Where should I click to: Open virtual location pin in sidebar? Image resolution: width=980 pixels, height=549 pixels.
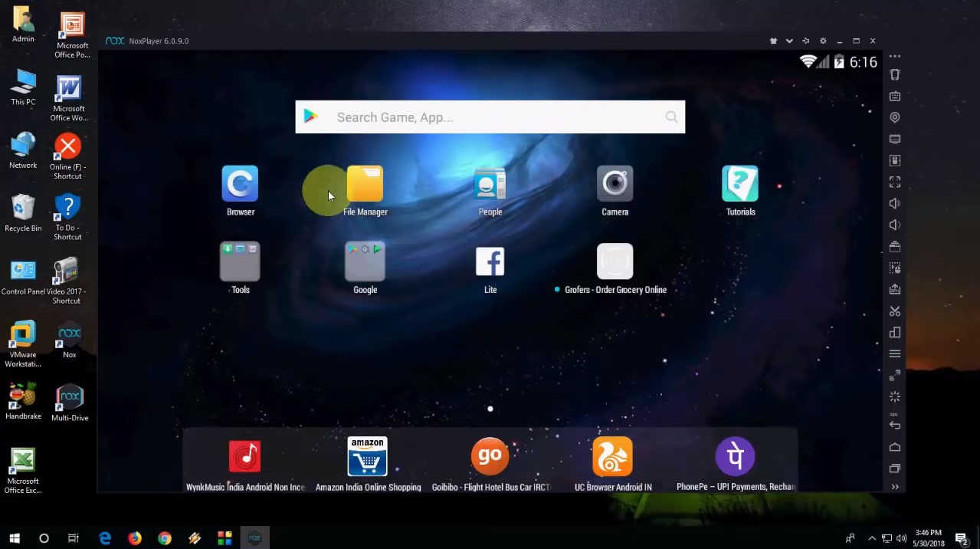[894, 117]
